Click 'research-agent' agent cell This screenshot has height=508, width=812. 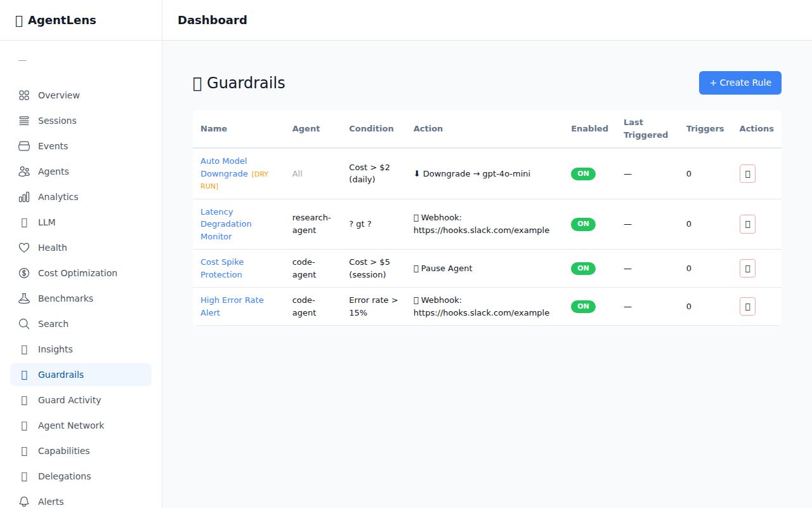point(311,224)
